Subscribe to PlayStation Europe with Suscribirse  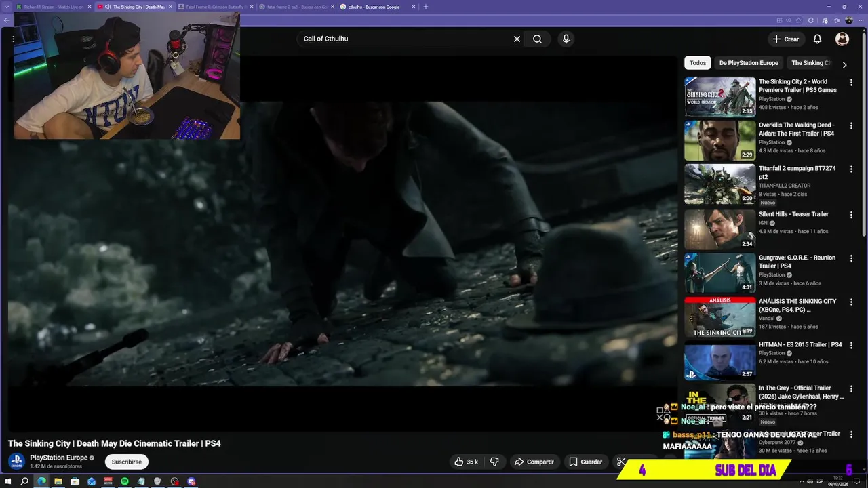tap(127, 462)
